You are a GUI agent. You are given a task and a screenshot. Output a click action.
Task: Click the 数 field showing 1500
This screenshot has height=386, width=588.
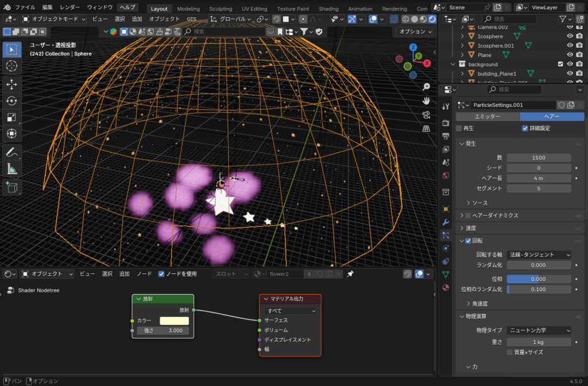coord(539,157)
